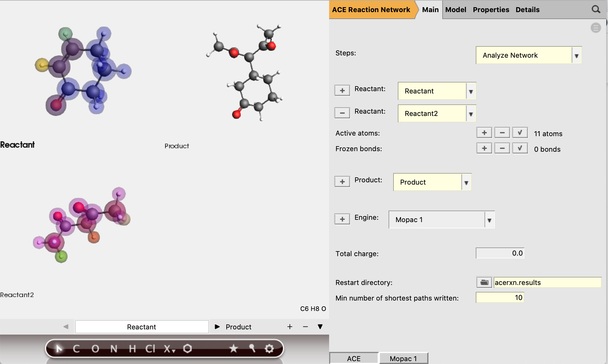
Task: Edit the Total charge value field
Action: point(500,253)
